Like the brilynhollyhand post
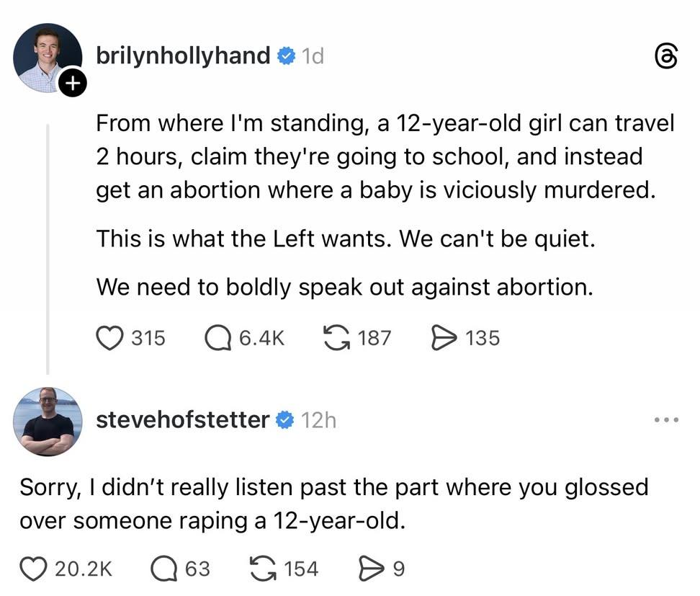The height and width of the screenshot is (596, 700). click(110, 337)
